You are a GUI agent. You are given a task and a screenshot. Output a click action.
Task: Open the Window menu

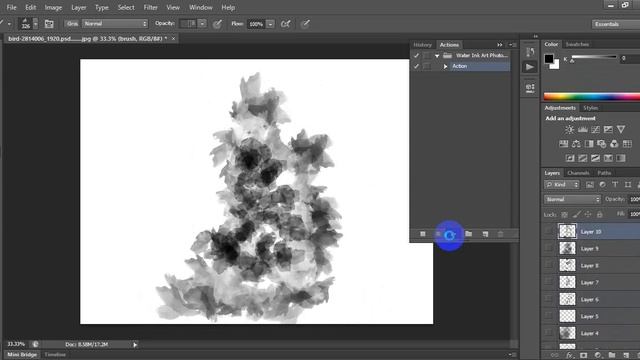point(200,7)
